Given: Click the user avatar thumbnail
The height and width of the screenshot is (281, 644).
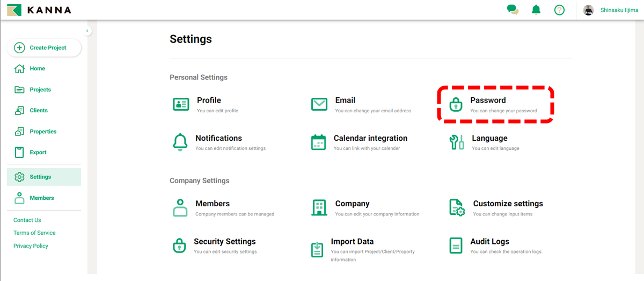Looking at the screenshot, I should pos(588,10).
